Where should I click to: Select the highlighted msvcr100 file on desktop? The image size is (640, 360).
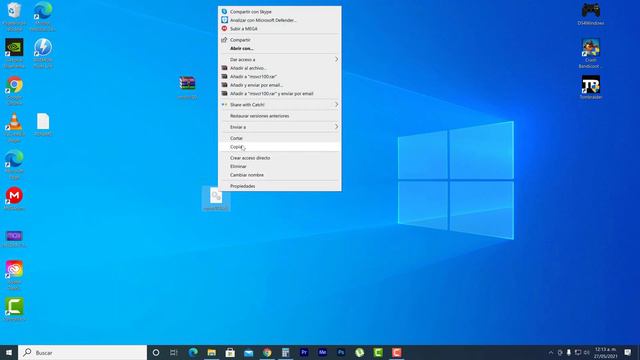click(x=216, y=199)
